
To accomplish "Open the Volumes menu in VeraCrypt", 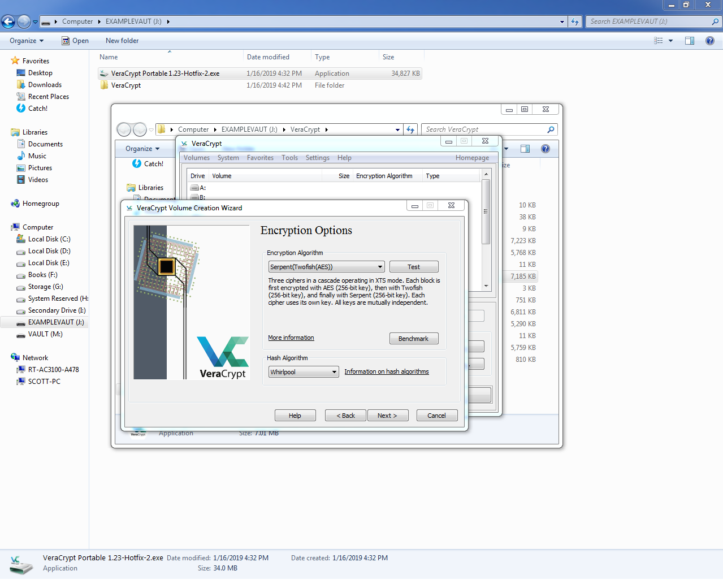I will (197, 158).
